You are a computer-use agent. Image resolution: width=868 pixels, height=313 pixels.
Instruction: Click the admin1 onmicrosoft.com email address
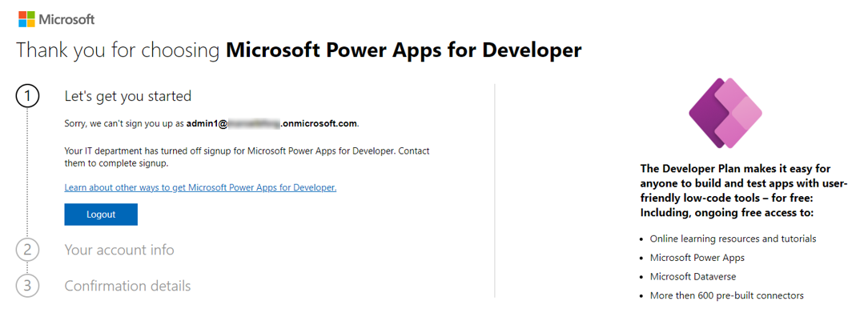(272, 123)
